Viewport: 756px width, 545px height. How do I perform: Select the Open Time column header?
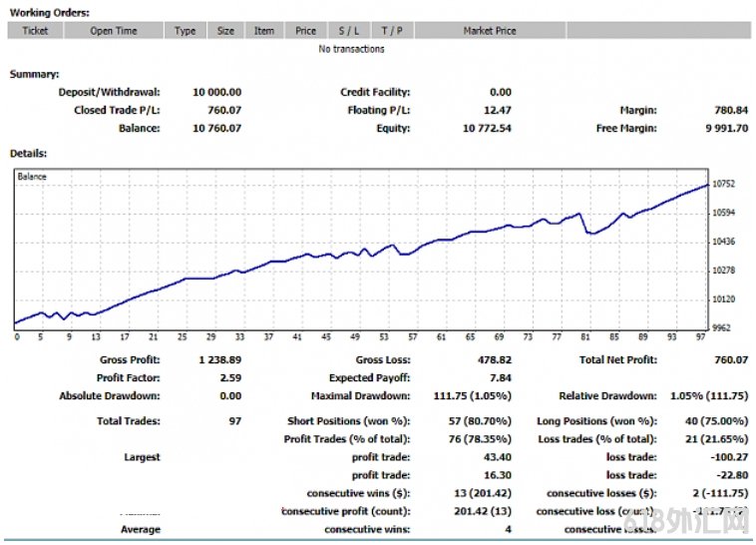(x=114, y=31)
